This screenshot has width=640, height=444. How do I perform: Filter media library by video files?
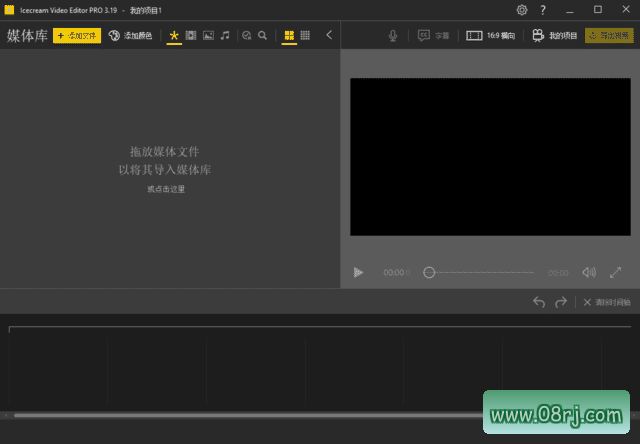tap(191, 36)
